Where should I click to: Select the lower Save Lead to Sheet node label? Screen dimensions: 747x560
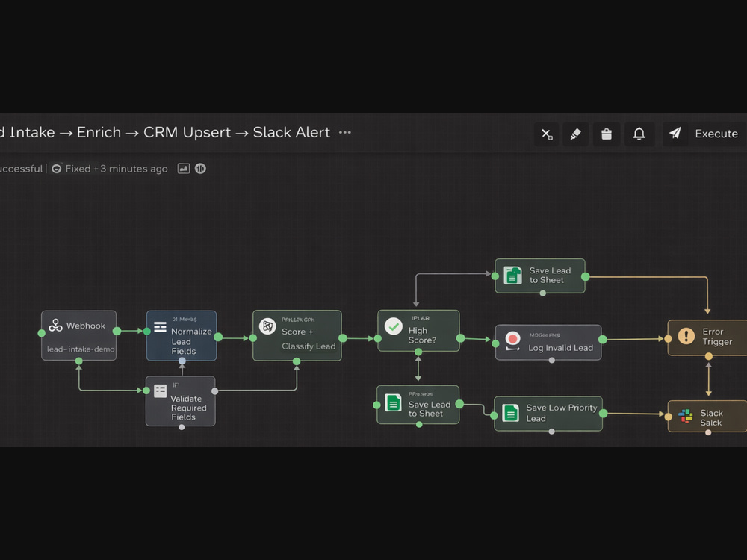point(430,409)
